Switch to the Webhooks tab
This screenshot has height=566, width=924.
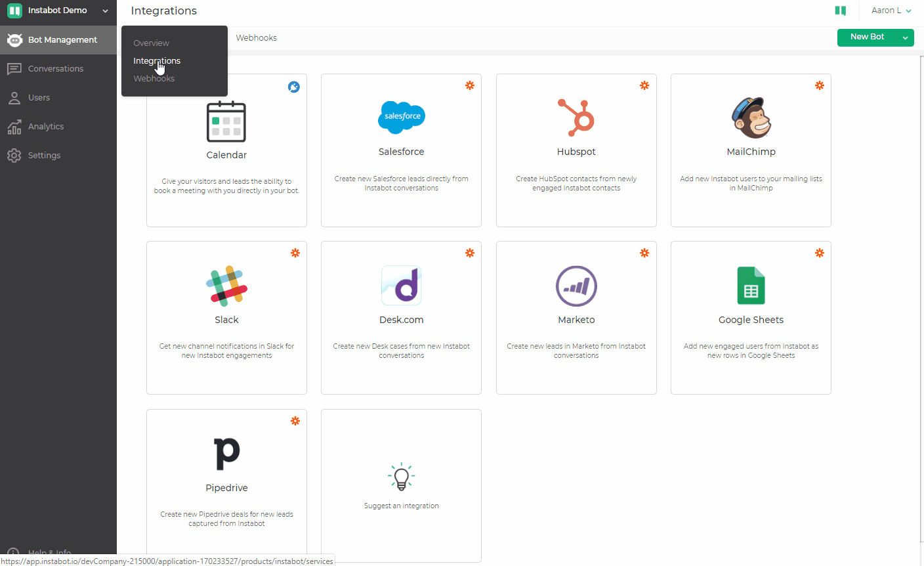coord(257,38)
